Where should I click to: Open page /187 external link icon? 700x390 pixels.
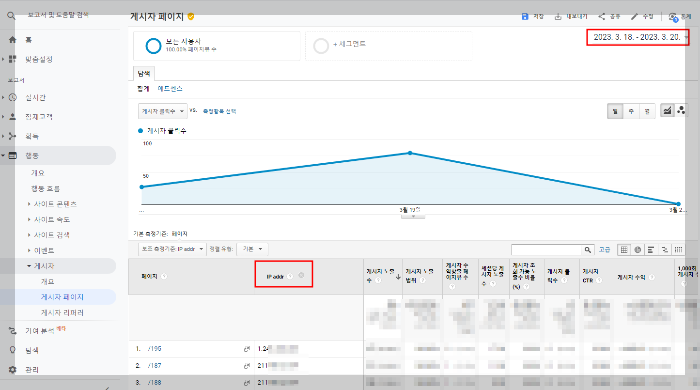point(246,365)
